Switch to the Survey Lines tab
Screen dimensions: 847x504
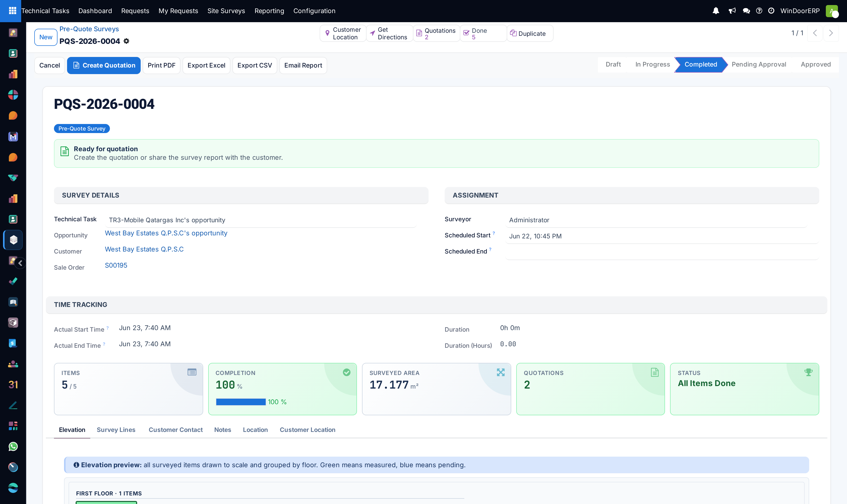(x=116, y=430)
